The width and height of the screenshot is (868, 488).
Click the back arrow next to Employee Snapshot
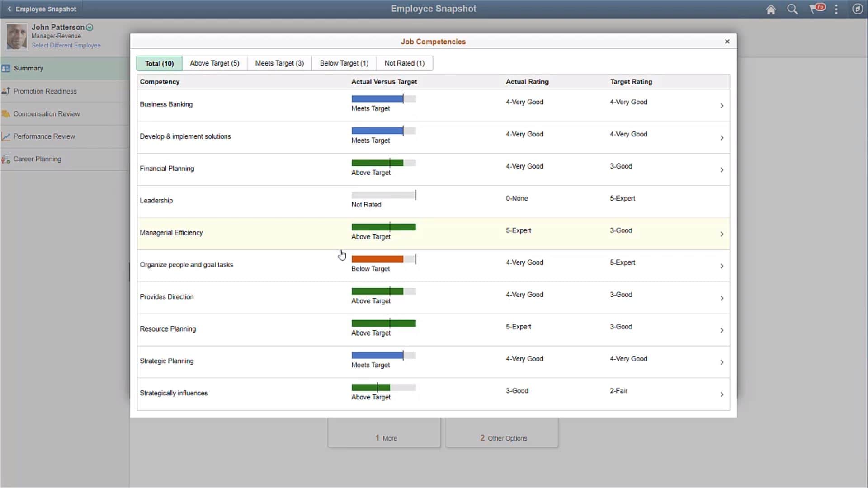[9, 9]
